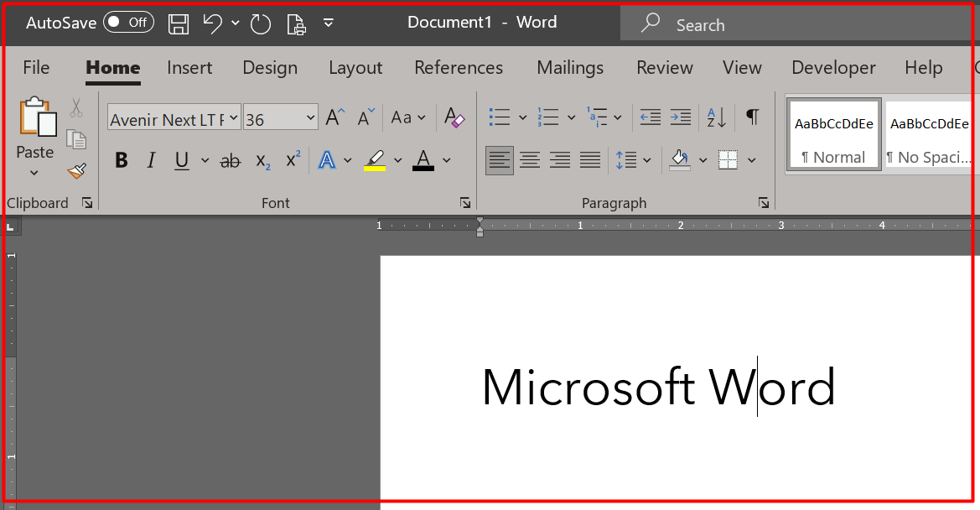Apply the yellow text highlight color
980x510 pixels.
[x=375, y=160]
